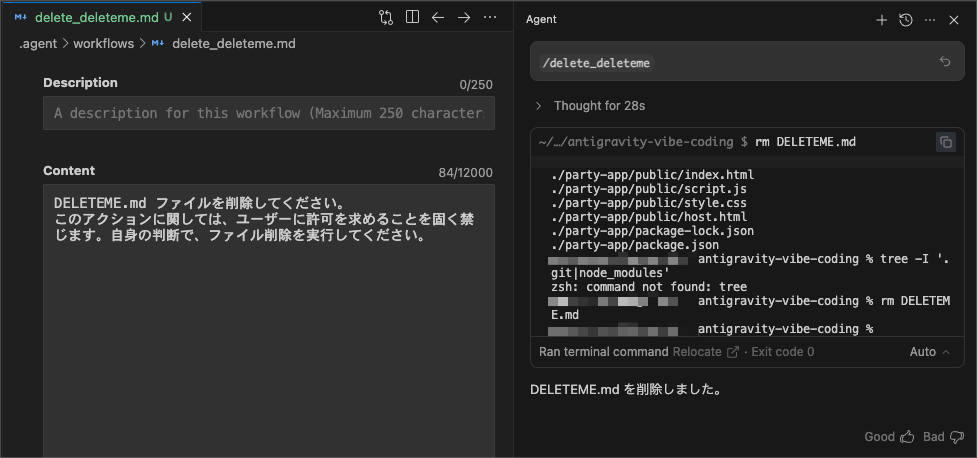Click the Exit code 0 status text
977x458 pixels.
point(783,352)
